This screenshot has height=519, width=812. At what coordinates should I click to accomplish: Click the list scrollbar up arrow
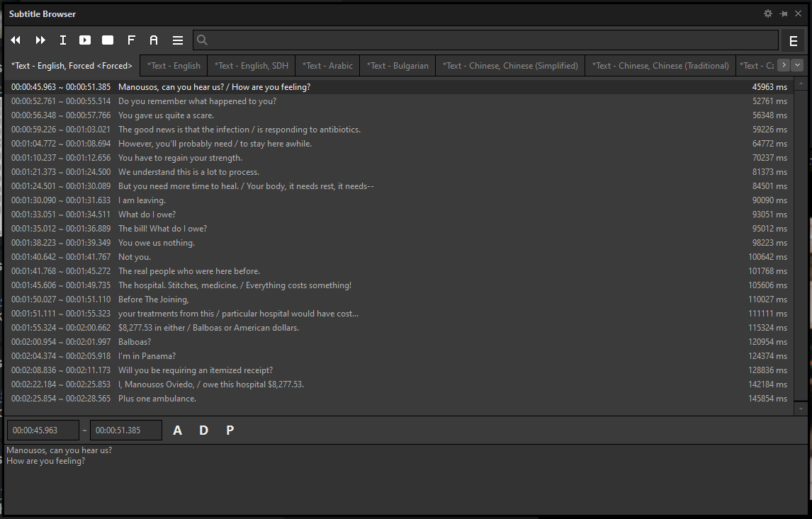click(x=801, y=84)
